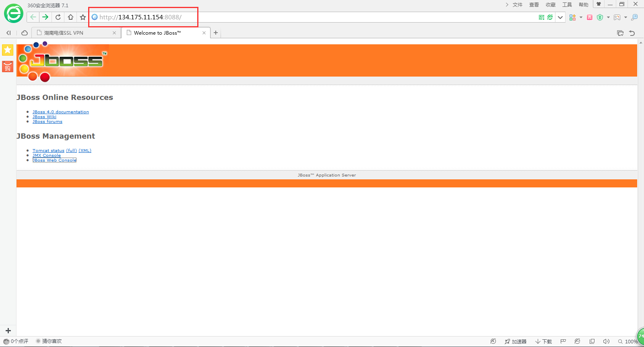
Task: Open the (full) Tomcat status link
Action: (x=71, y=151)
